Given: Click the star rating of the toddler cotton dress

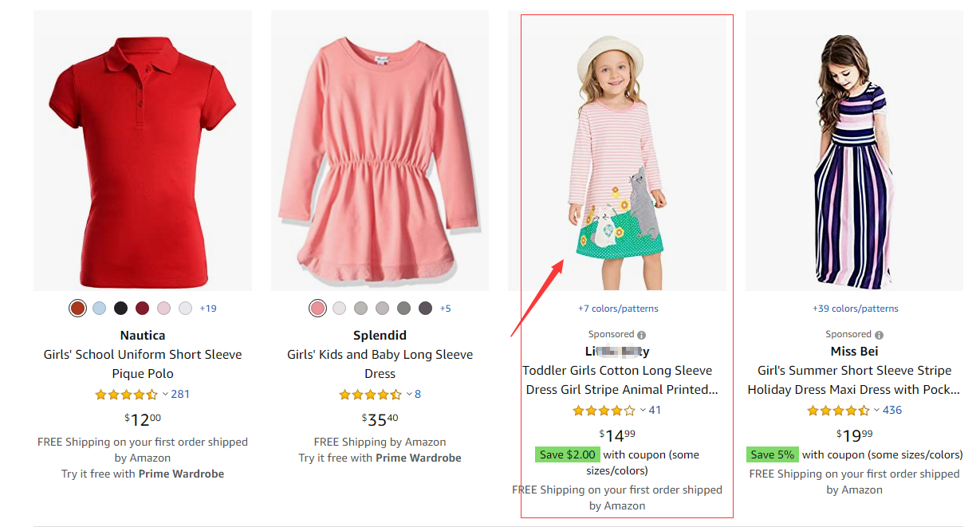Looking at the screenshot, I should (604, 411).
